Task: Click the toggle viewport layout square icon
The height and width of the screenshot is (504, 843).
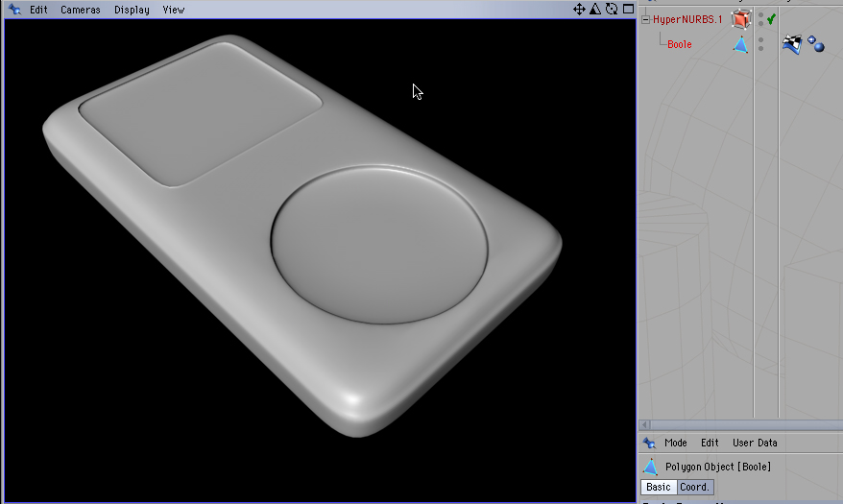Action: [x=628, y=9]
